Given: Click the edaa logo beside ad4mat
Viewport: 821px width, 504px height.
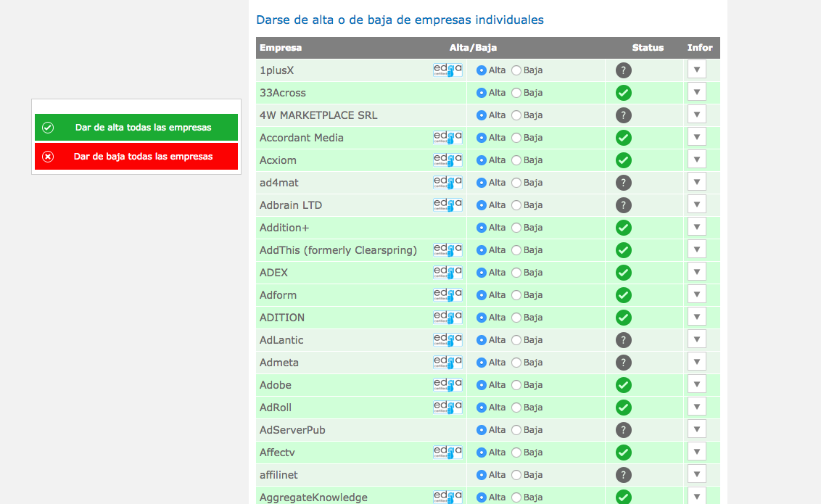Looking at the screenshot, I should click(447, 183).
